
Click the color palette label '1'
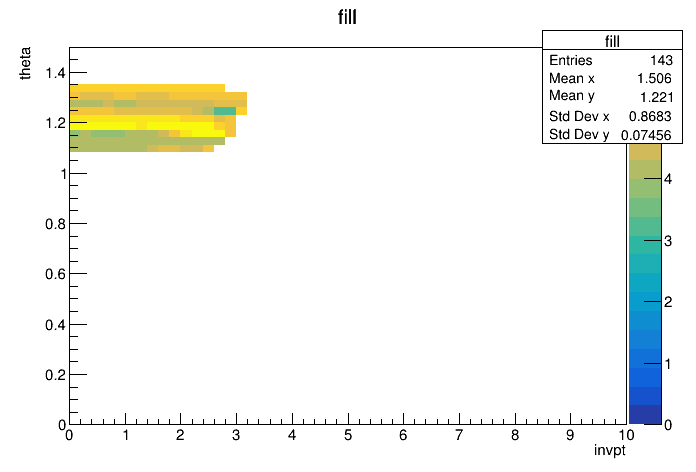pyautogui.click(x=668, y=364)
